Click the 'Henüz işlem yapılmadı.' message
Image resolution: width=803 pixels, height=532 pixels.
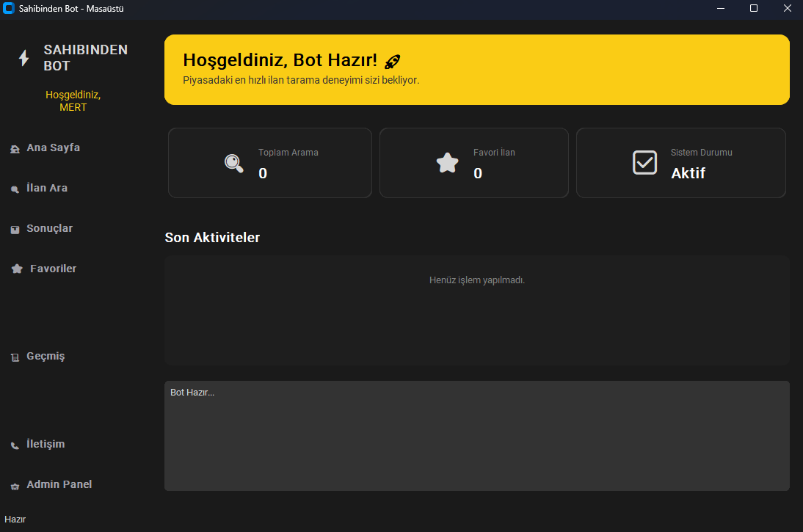(477, 280)
